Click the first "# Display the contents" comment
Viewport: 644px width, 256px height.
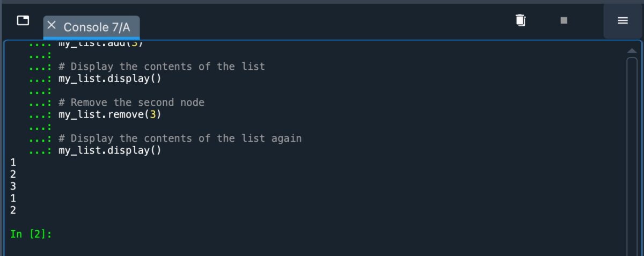(162, 67)
